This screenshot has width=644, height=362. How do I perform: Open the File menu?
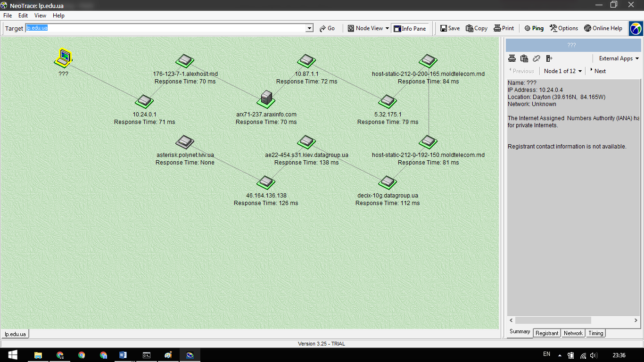[8, 16]
